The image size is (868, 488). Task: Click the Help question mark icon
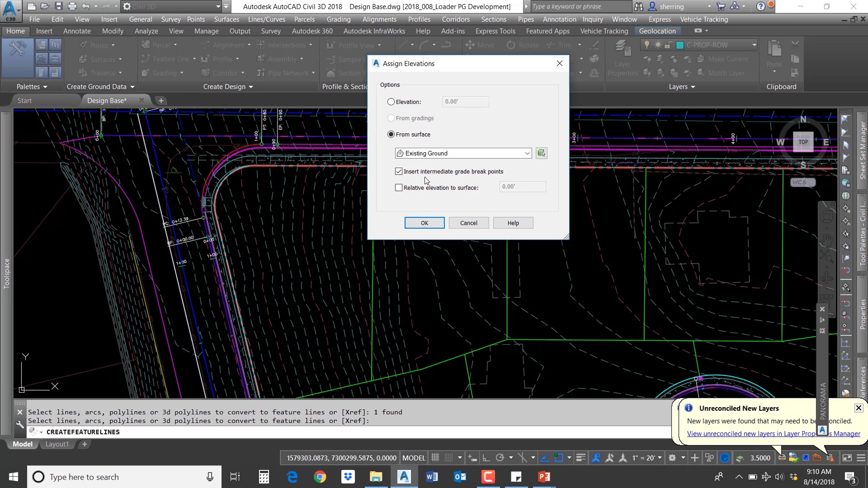[761, 6]
